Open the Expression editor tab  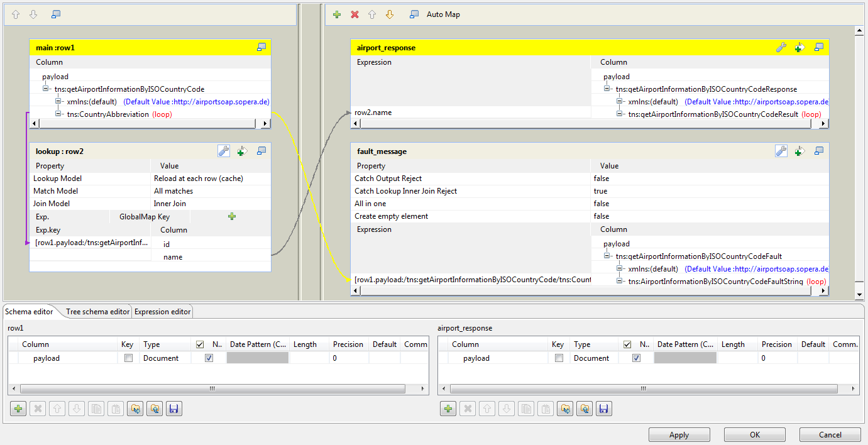pyautogui.click(x=162, y=312)
